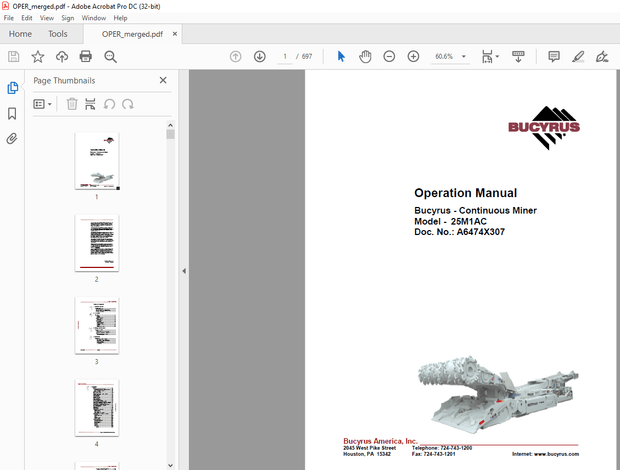Select page 1 thumbnail
Screen dimensions: 620x470
97,161
